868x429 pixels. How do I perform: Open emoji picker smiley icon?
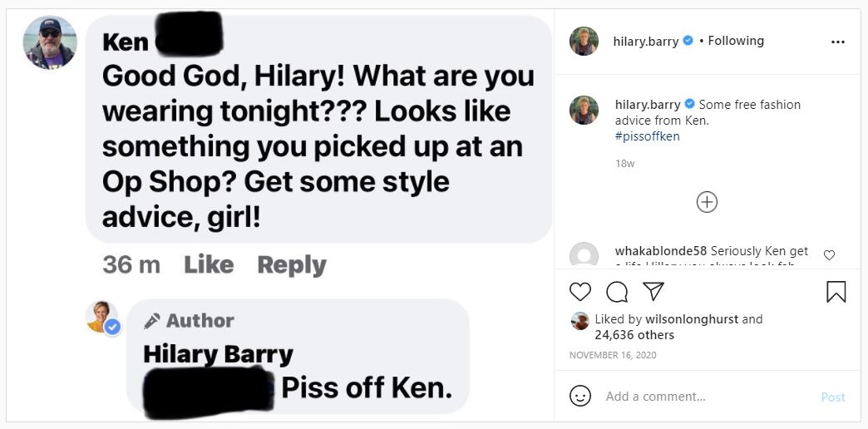tap(580, 397)
